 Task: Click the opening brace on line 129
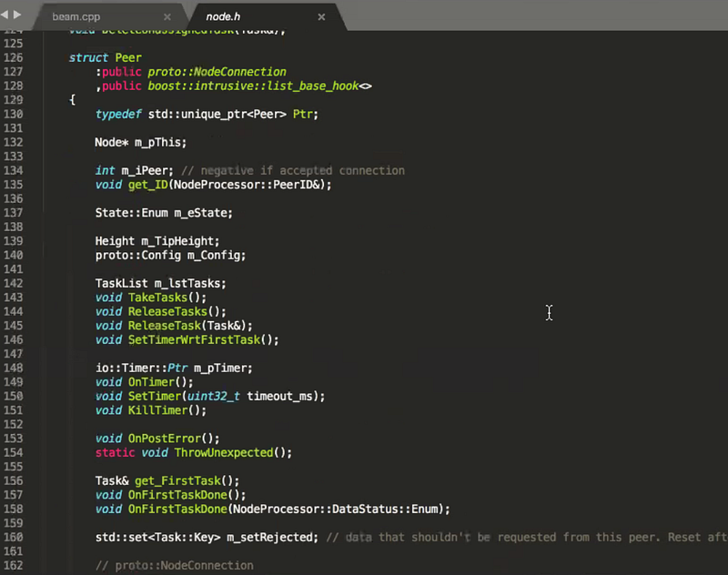[72, 100]
